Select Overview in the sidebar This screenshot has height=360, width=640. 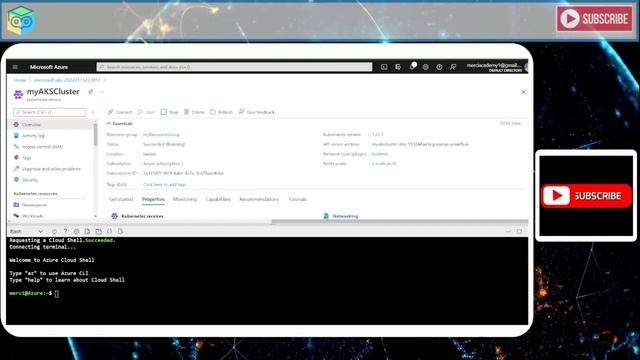coord(51,124)
